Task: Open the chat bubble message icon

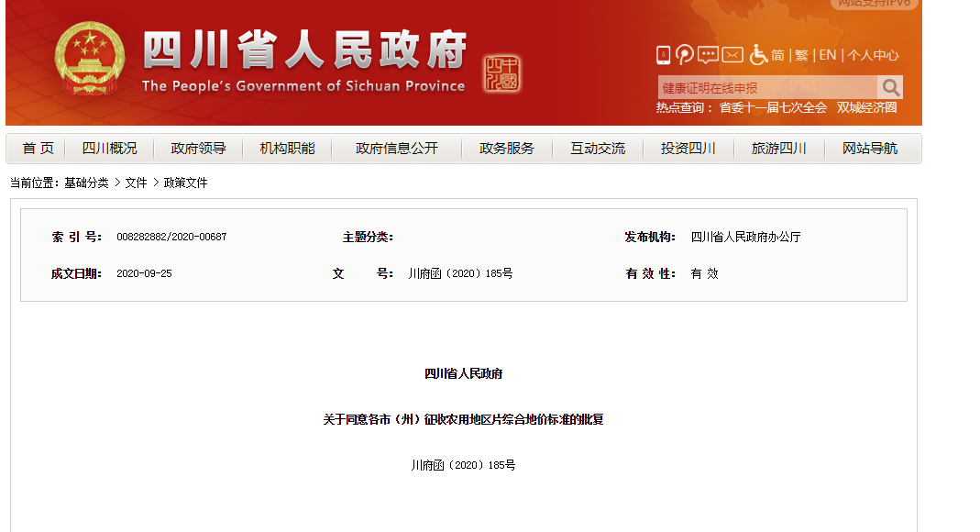Action: pos(708,55)
